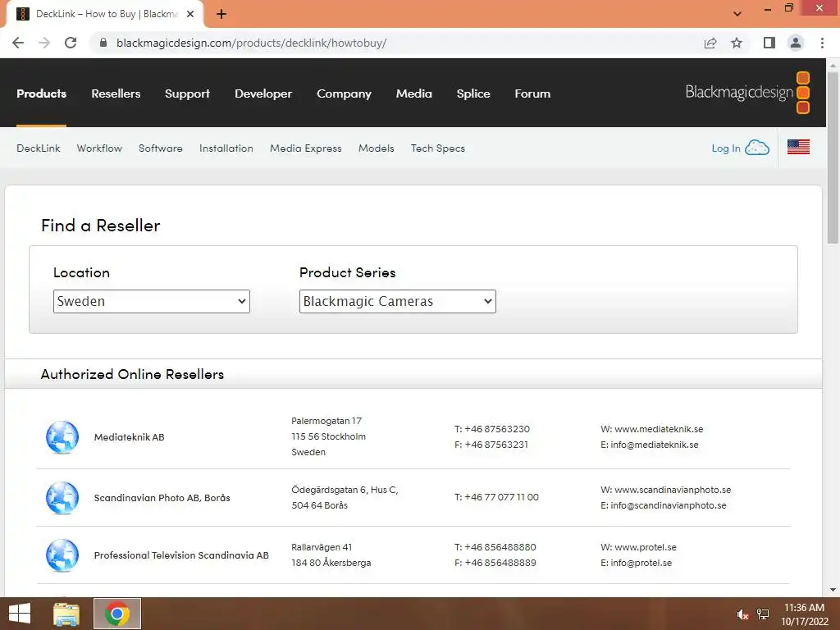Open www.scandinavianphoto.se link

(673, 490)
